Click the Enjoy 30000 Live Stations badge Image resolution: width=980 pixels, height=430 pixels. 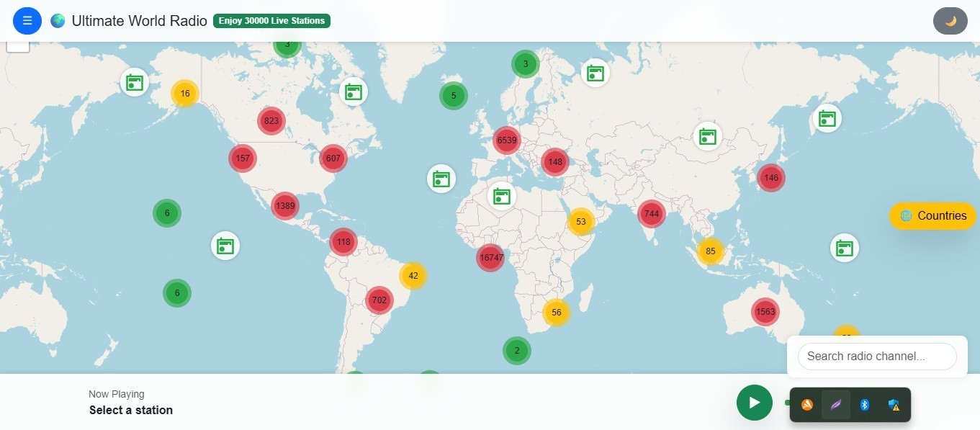tap(271, 21)
